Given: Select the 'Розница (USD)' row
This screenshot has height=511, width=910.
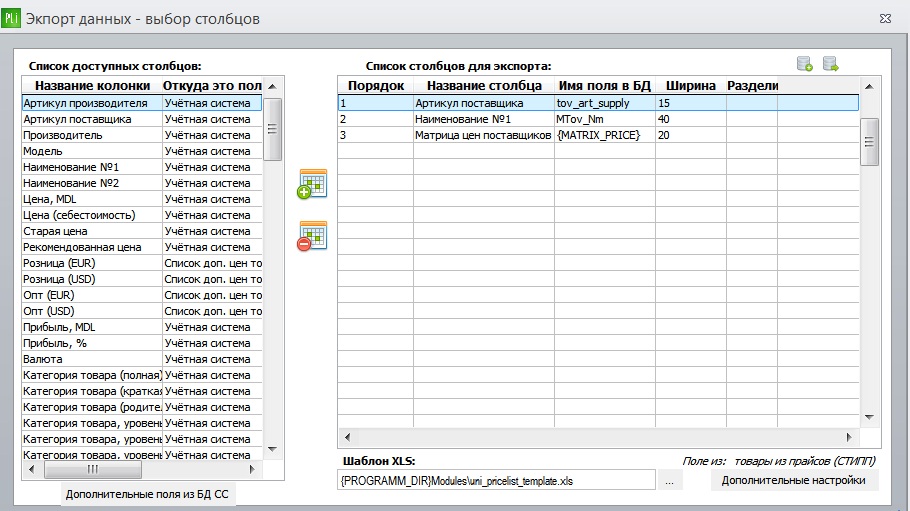Looking at the screenshot, I should coord(142,279).
